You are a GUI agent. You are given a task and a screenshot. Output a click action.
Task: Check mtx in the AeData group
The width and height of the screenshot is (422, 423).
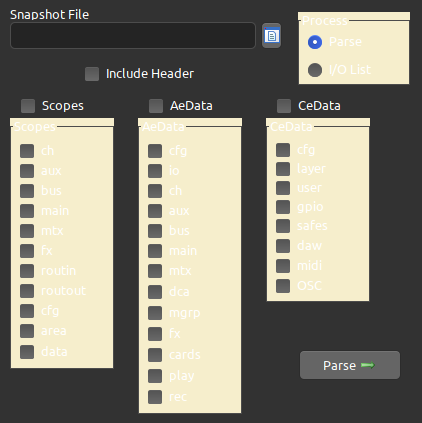click(x=155, y=271)
